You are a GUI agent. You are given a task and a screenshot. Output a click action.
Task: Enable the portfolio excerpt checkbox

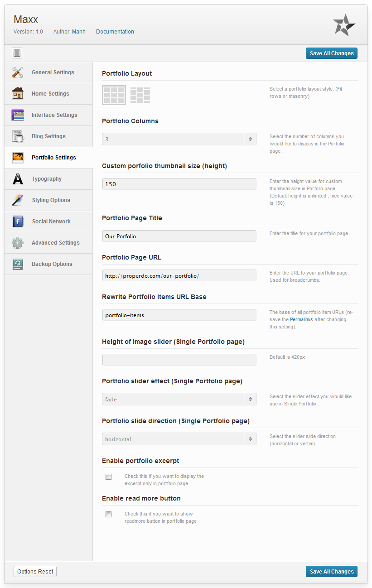coord(108,477)
